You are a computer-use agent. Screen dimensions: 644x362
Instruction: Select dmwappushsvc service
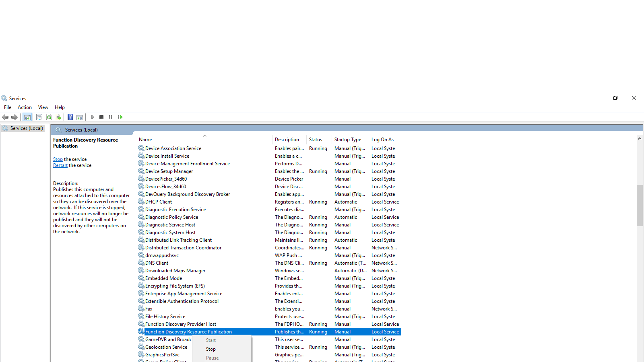[269, 255]
